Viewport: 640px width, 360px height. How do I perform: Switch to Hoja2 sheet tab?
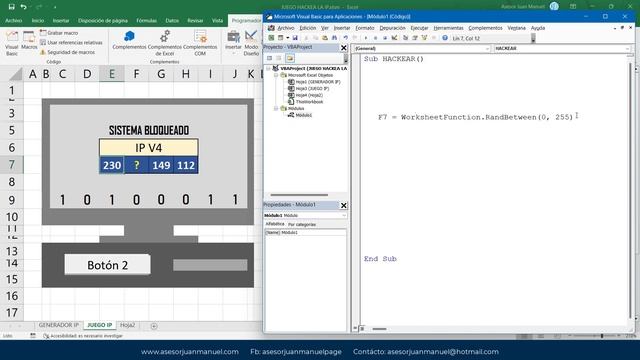[127, 325]
